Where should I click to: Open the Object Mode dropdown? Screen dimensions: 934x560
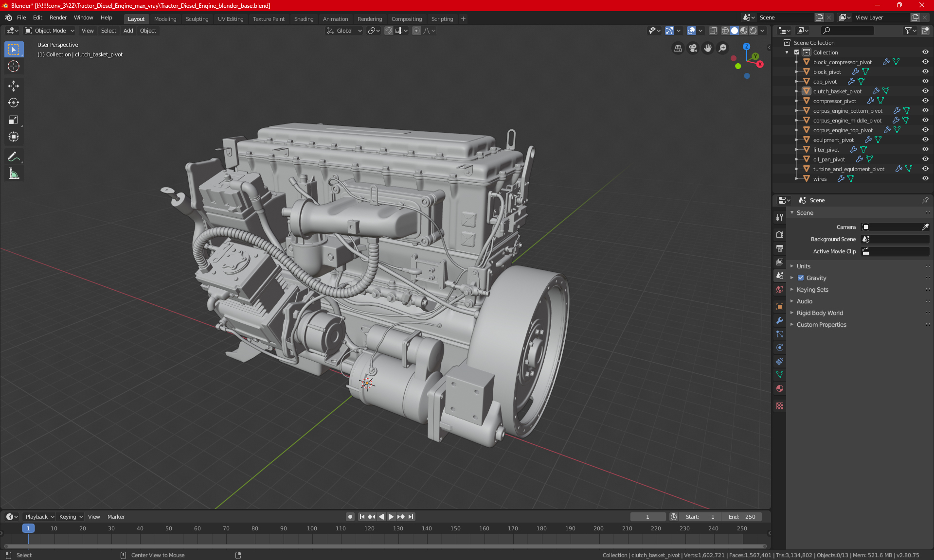tap(50, 31)
